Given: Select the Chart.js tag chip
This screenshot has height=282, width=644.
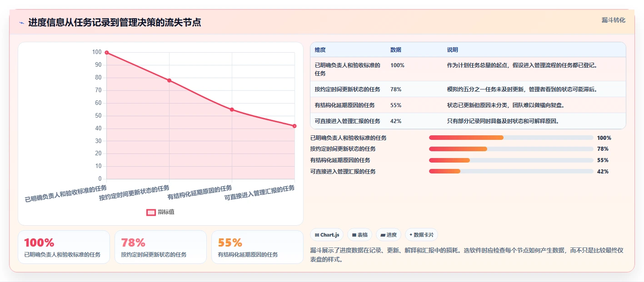Looking at the screenshot, I should click(x=327, y=235).
